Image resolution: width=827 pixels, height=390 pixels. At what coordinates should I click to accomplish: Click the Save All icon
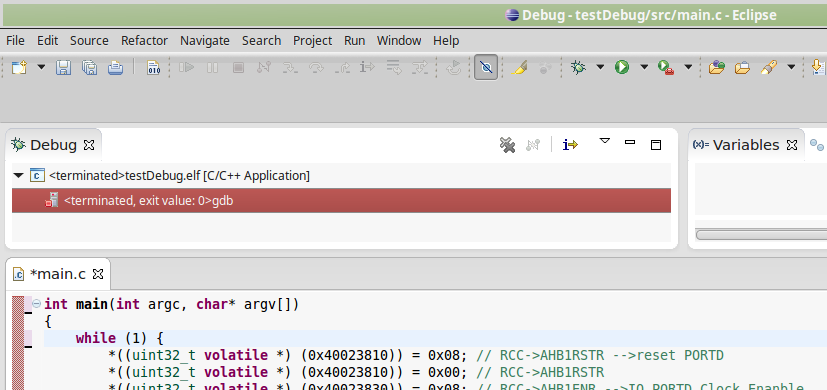point(90,68)
